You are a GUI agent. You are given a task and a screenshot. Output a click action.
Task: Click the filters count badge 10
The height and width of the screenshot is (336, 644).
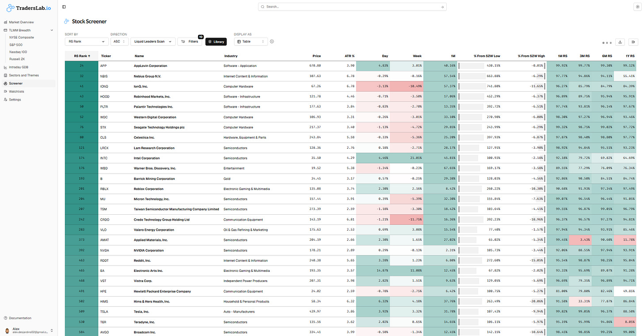[200, 37]
